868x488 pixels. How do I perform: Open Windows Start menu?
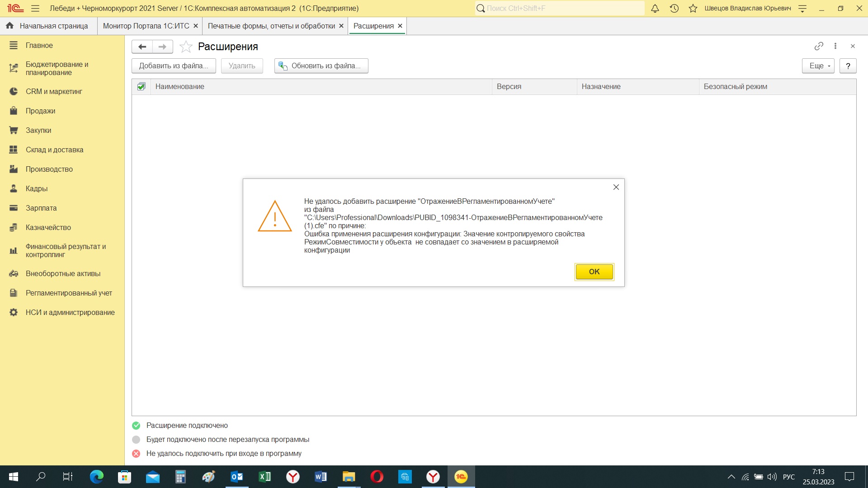point(14,477)
